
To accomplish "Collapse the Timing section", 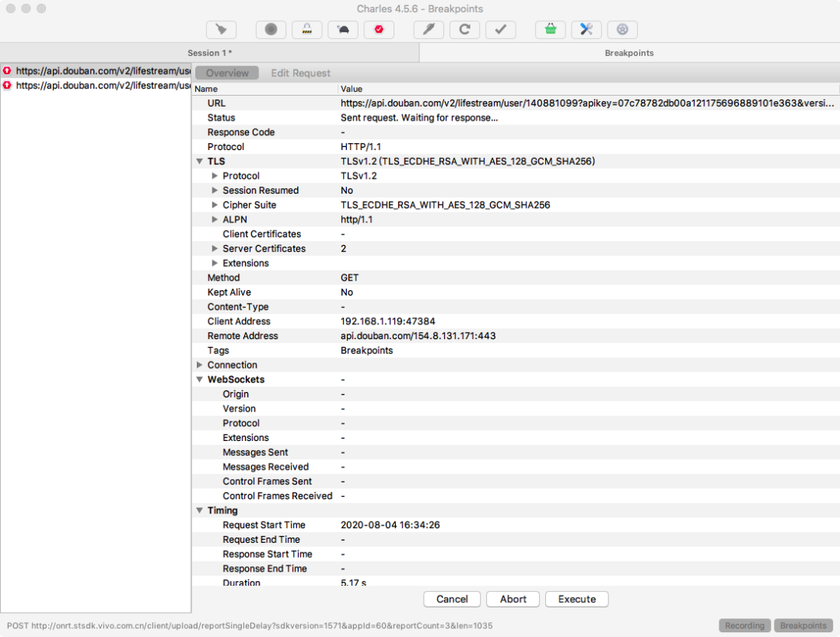I will pos(199,510).
